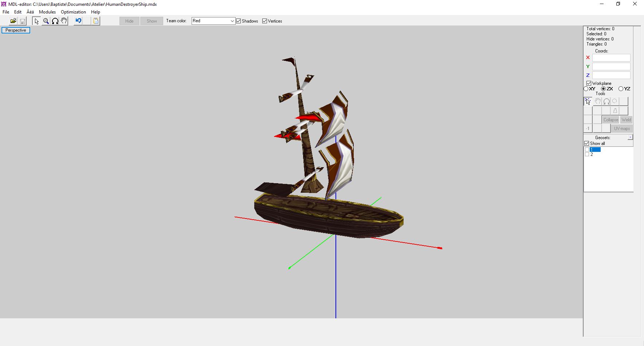Click the Hide button

[x=129, y=21]
